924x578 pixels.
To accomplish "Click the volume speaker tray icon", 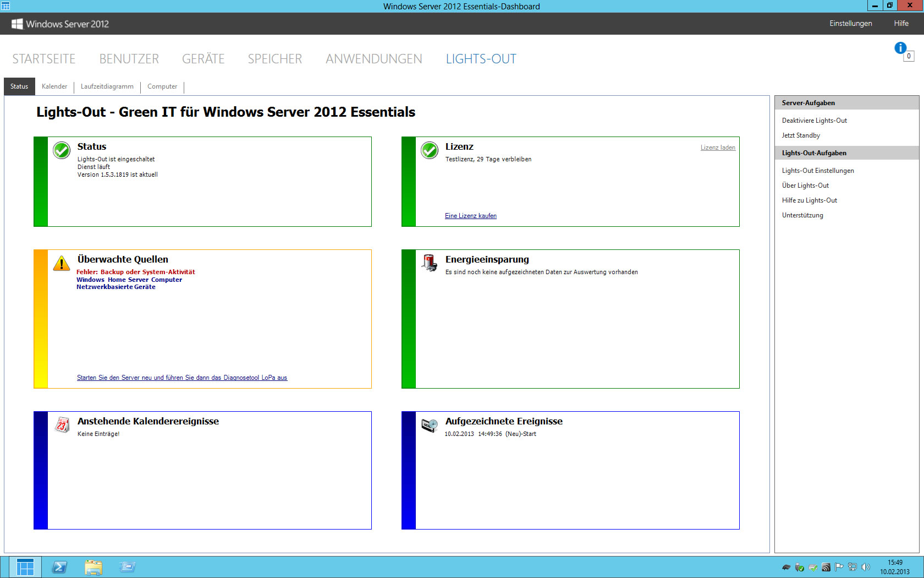I will 865,567.
